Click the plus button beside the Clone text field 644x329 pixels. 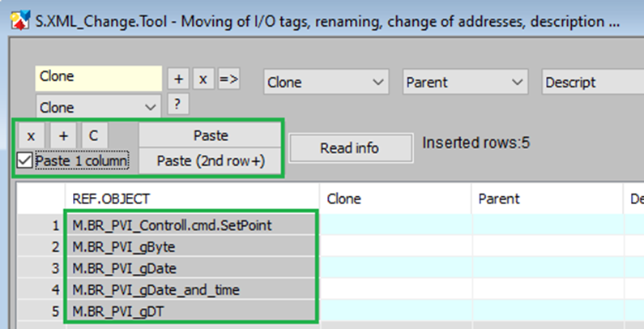(x=178, y=79)
